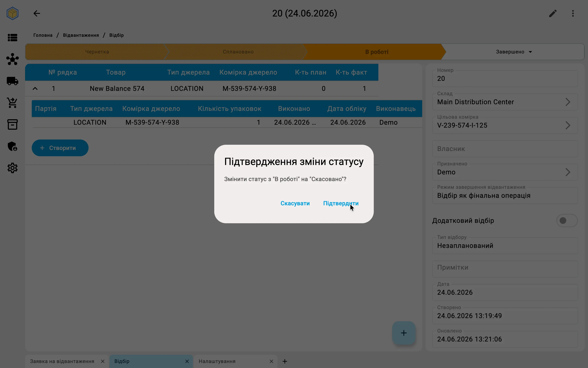Click Скасувати in the dialog
This screenshot has height=368, width=588.
point(295,203)
